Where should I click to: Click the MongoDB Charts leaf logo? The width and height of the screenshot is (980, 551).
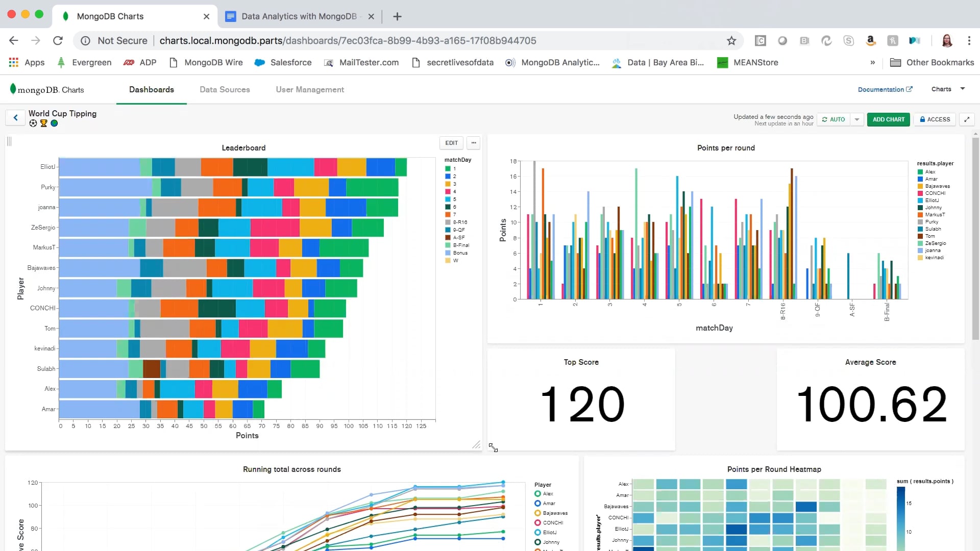pyautogui.click(x=12, y=89)
